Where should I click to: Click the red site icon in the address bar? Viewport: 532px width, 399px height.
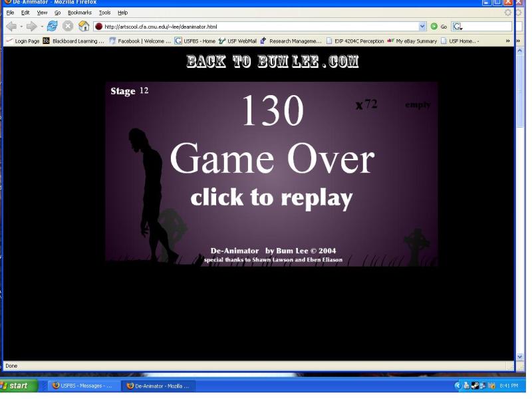[98, 27]
